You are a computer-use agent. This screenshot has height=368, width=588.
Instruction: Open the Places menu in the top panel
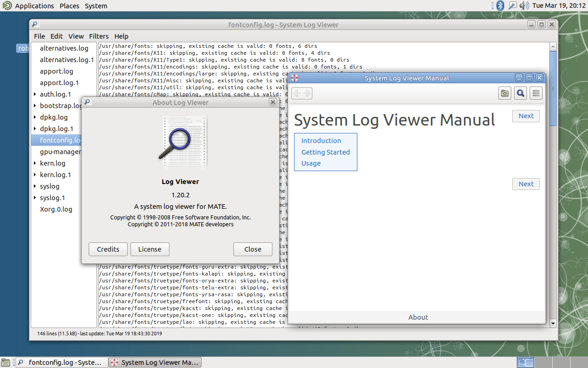pos(69,6)
